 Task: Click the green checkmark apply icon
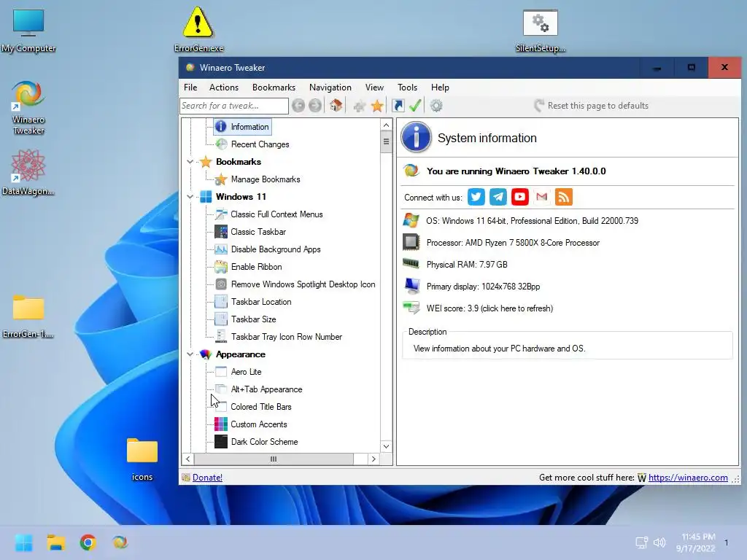pyautogui.click(x=415, y=106)
